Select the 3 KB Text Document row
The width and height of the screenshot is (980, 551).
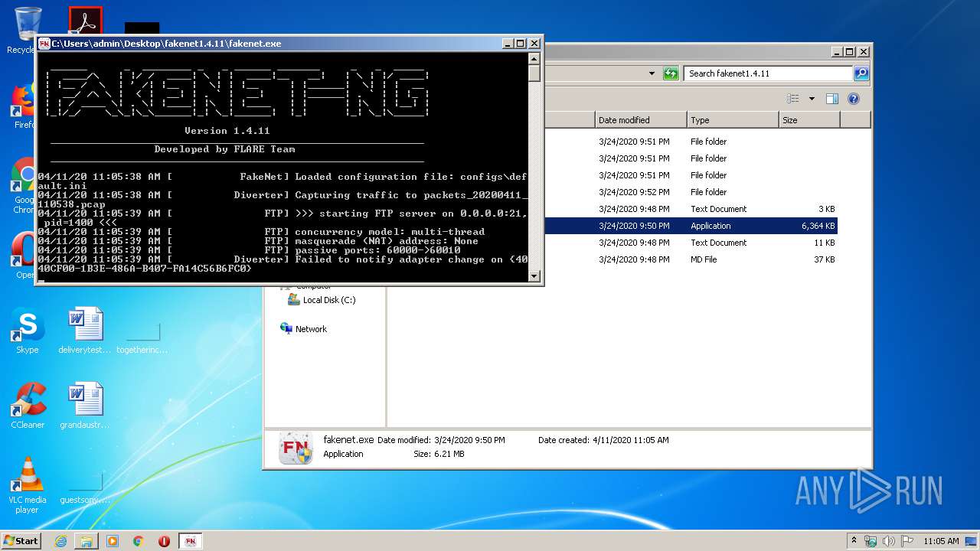coord(691,209)
